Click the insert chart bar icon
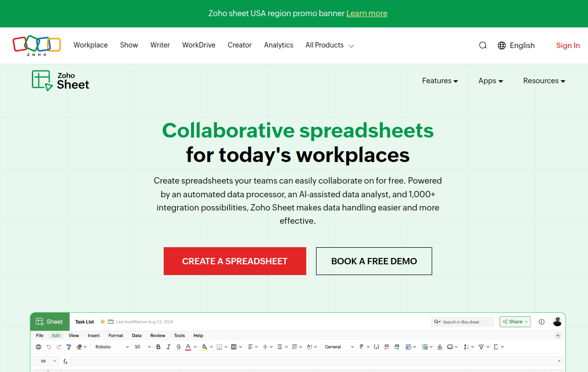This screenshot has height=372, width=588. tap(440, 347)
